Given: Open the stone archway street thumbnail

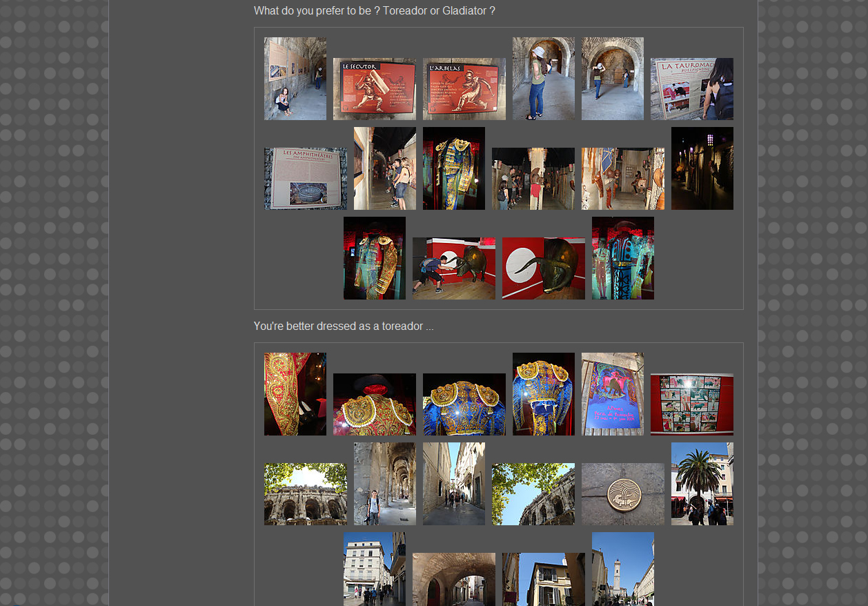Looking at the screenshot, I should click(x=453, y=580).
